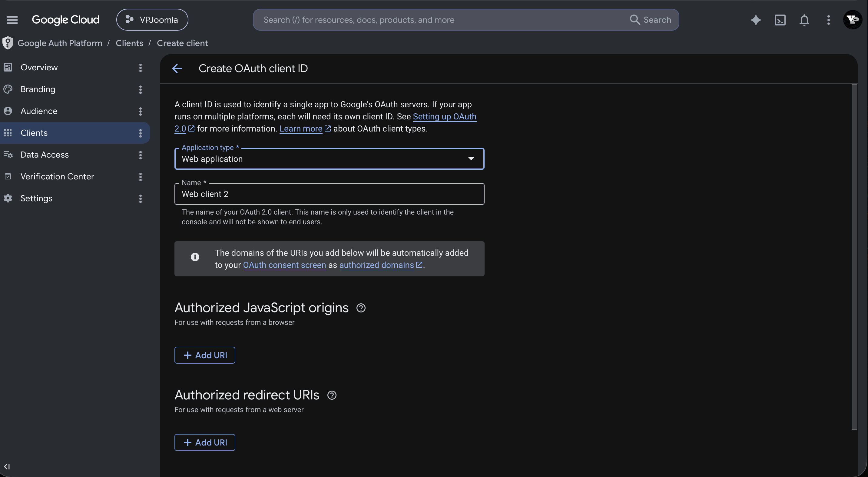This screenshot has height=477, width=868.
Task: Click the user account avatar
Action: point(853,20)
